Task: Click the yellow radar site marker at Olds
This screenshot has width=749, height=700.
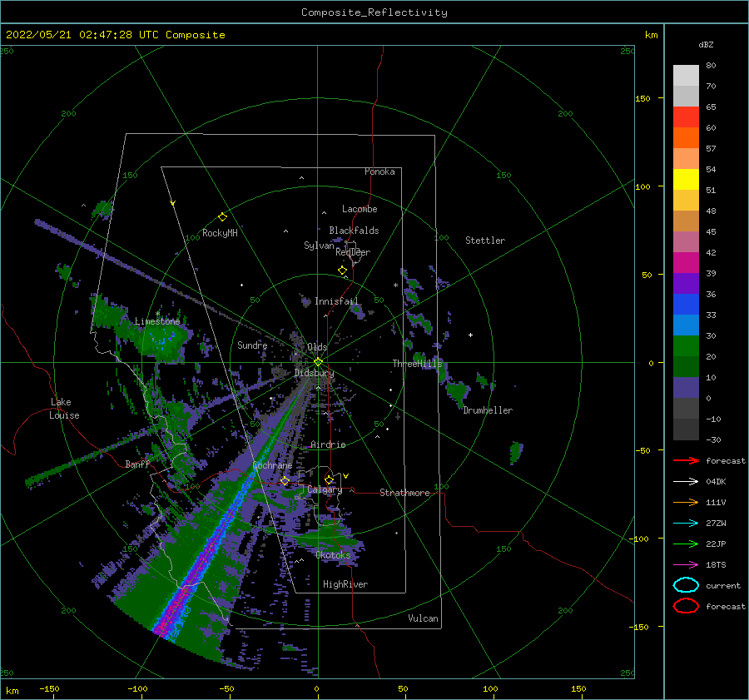Action: pyautogui.click(x=318, y=362)
